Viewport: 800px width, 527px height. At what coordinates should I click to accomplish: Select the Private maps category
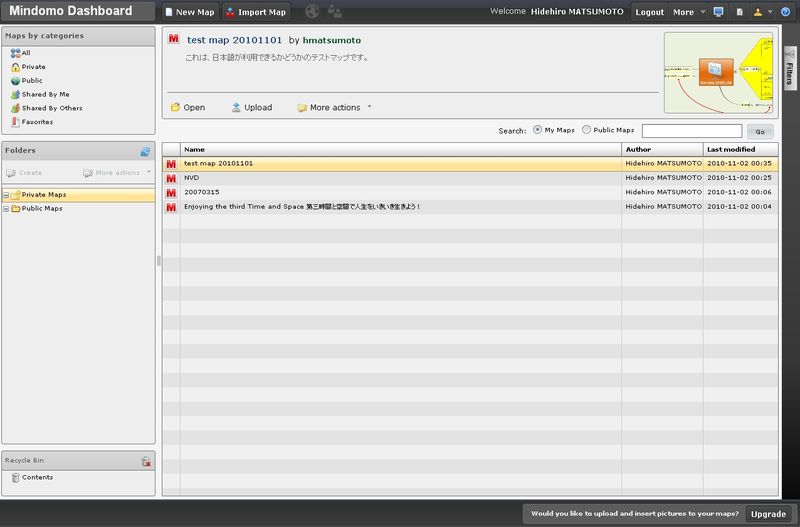pyautogui.click(x=28, y=67)
